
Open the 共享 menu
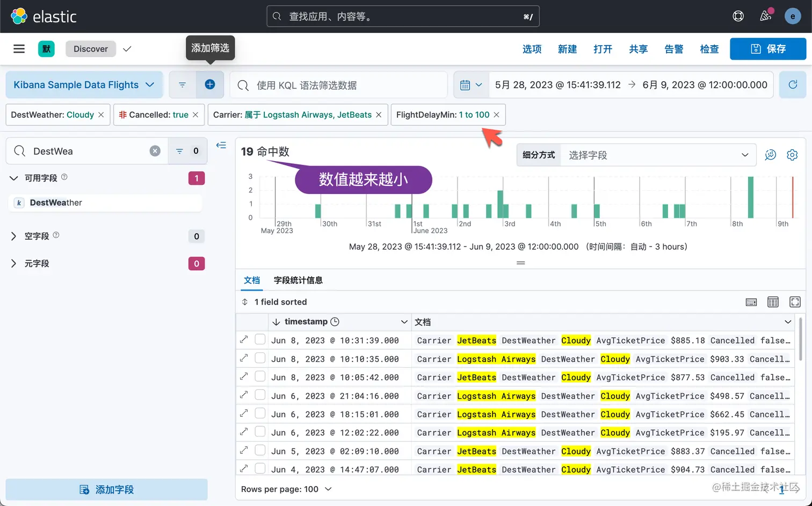click(639, 49)
